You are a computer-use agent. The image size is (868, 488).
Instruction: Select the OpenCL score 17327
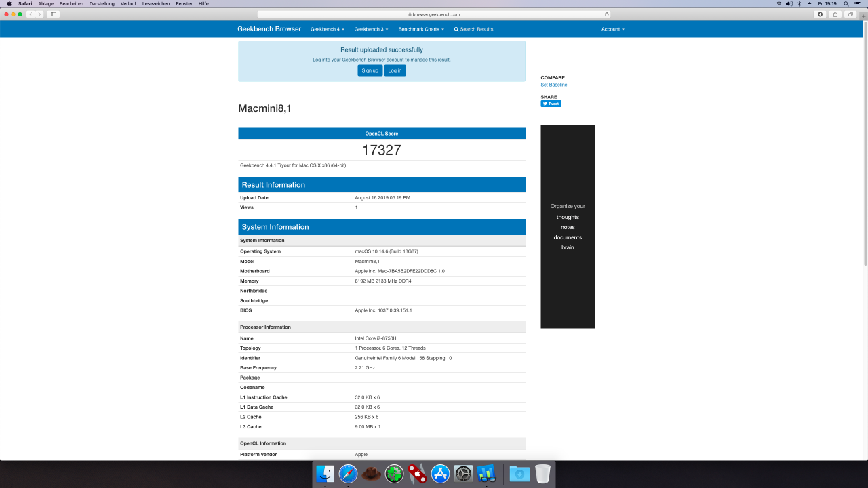382,150
